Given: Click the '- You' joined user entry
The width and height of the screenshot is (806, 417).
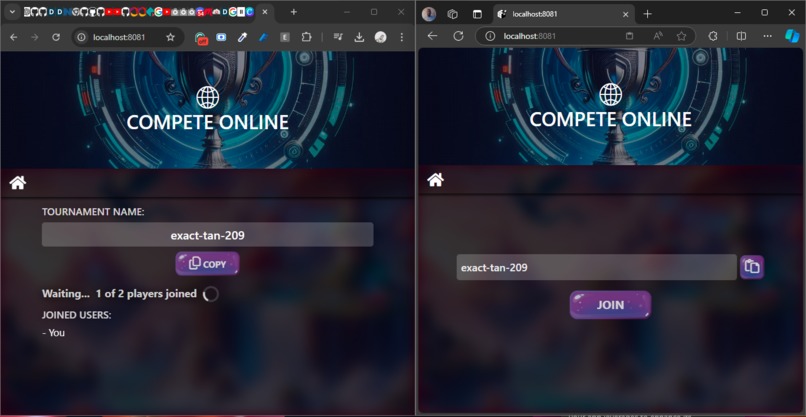Looking at the screenshot, I should coord(53,333).
